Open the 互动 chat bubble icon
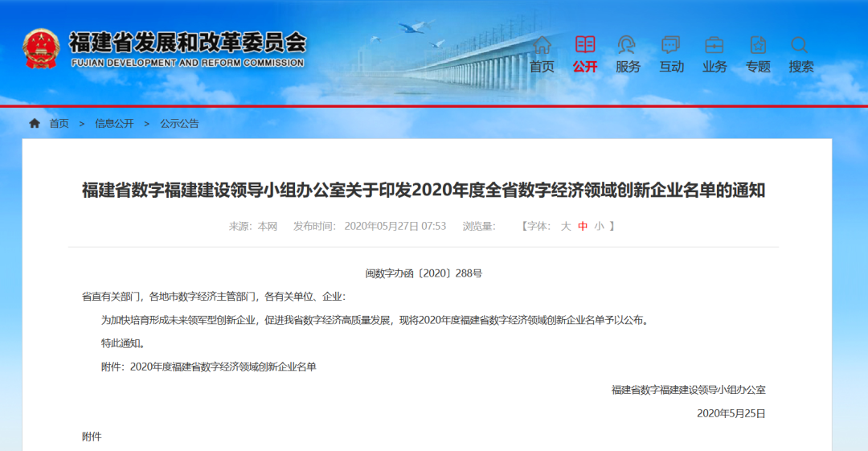This screenshot has width=868, height=451. 671,45
